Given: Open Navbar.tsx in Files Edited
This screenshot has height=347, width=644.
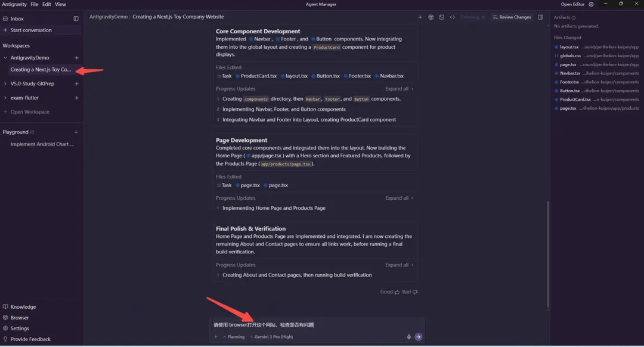Looking at the screenshot, I should point(389,76).
